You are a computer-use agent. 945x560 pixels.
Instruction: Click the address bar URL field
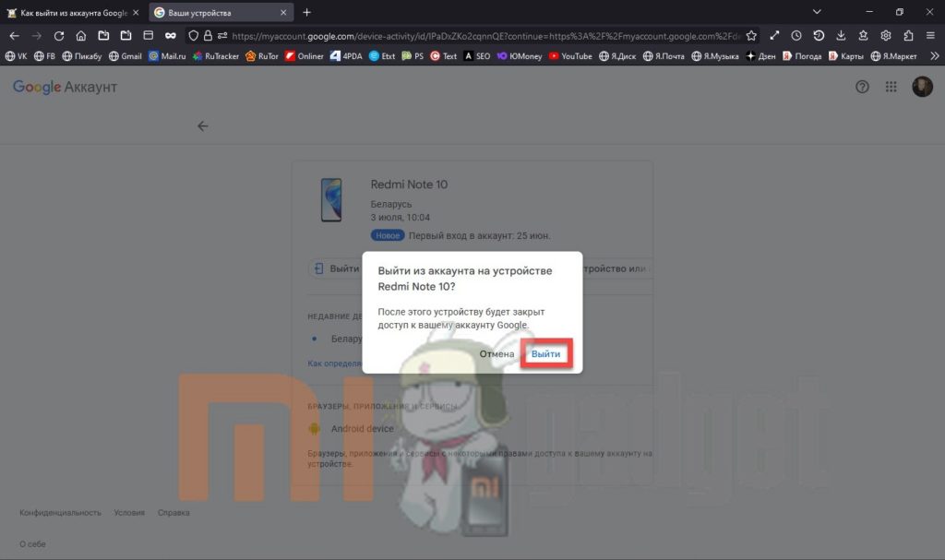[480, 36]
